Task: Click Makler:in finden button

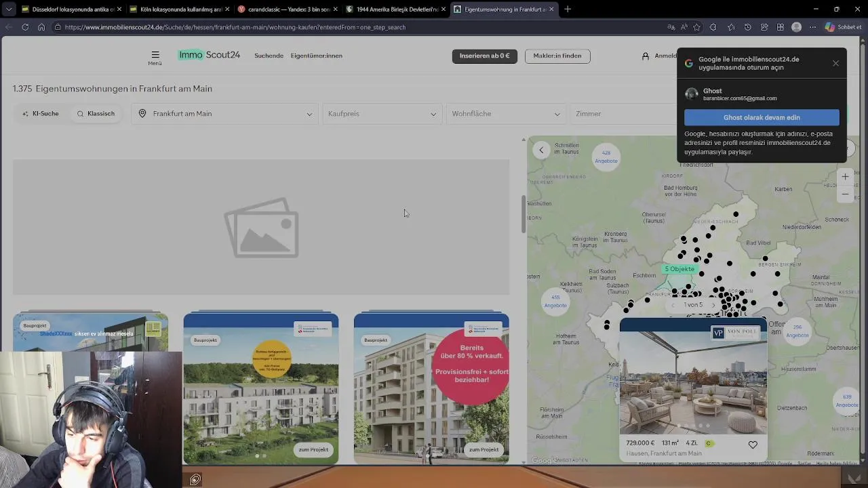Action: pyautogui.click(x=557, y=56)
